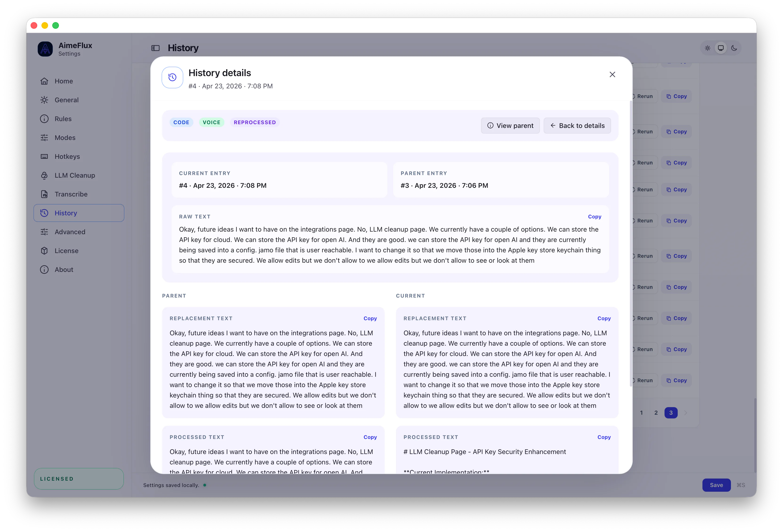This screenshot has width=783, height=532.
Task: Click the Parent Entry #3 card
Action: point(501,180)
